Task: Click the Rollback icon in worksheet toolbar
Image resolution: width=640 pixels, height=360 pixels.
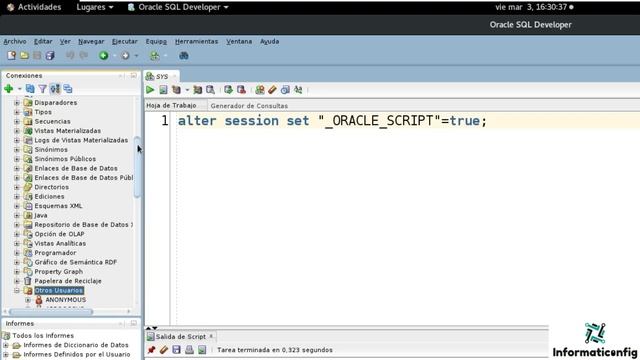Action: point(241,90)
